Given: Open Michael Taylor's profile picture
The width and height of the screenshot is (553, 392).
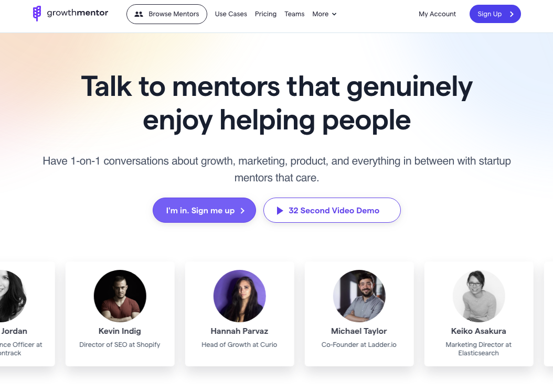Looking at the screenshot, I should (x=359, y=296).
